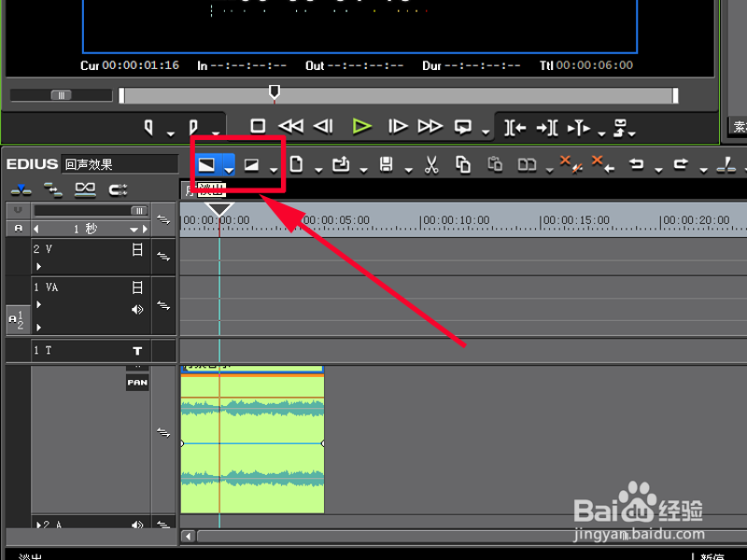The height and width of the screenshot is (560, 747).
Task: Click the Delete icon
Action: [571, 164]
